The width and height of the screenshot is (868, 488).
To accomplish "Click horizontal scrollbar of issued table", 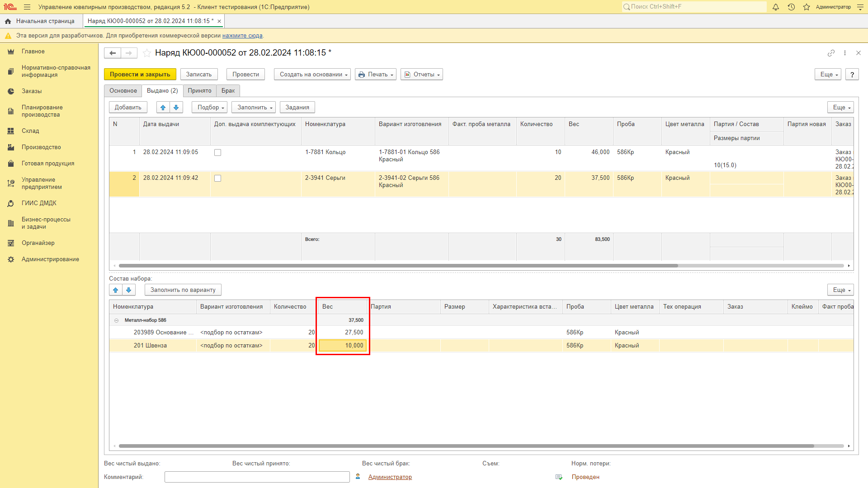I will click(x=398, y=266).
